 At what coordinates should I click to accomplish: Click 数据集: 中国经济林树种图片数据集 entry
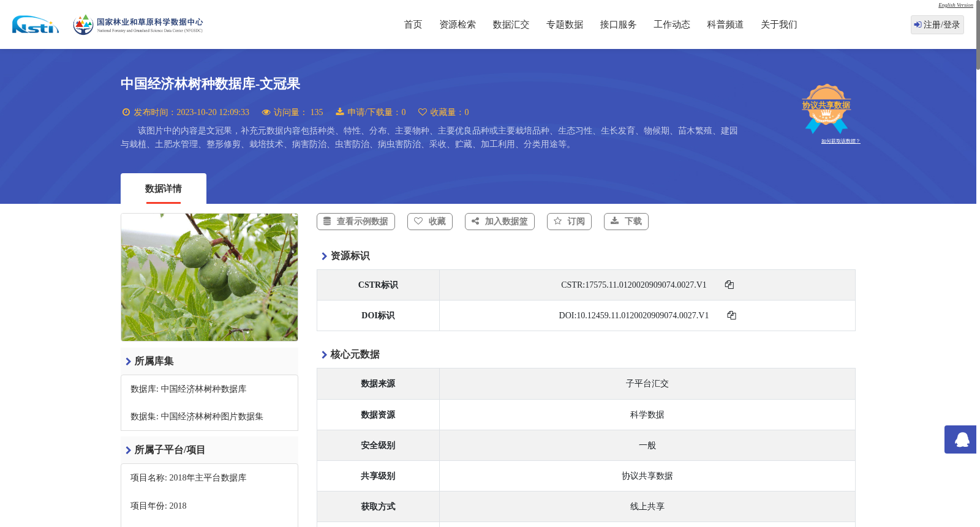click(x=197, y=417)
